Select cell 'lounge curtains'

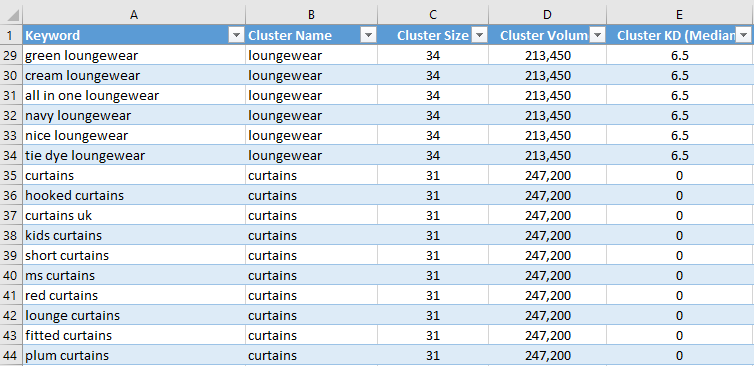pyautogui.click(x=134, y=316)
